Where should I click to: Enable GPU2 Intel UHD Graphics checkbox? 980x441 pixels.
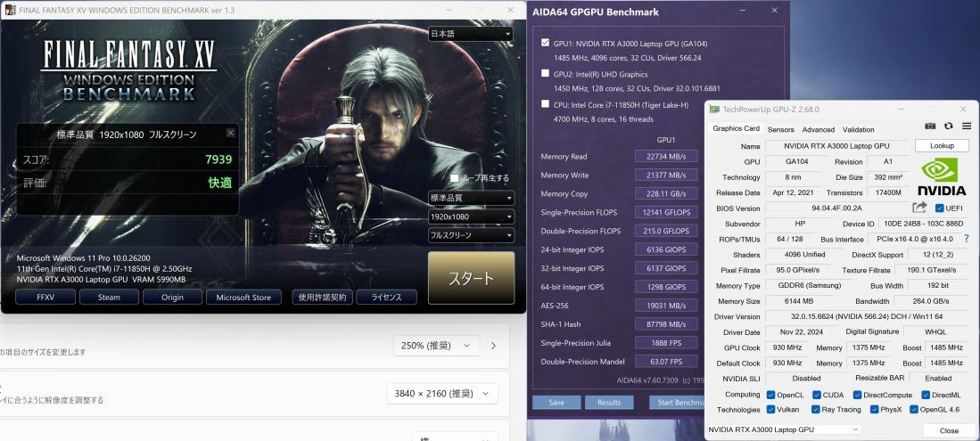pyautogui.click(x=546, y=74)
